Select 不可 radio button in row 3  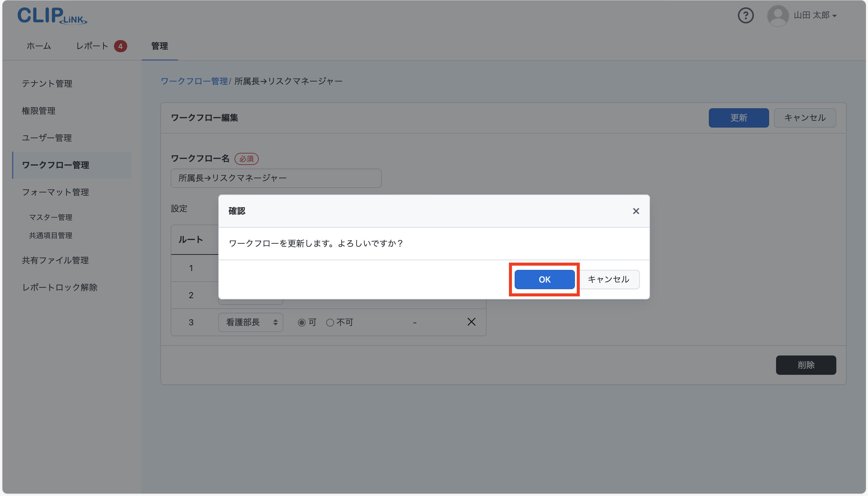[330, 322]
